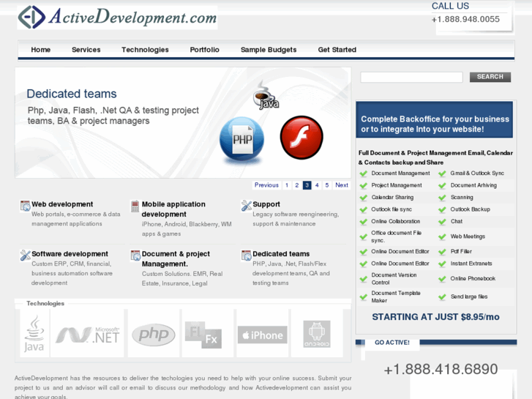Click the +1.888.418.6890 phone number
532x399 pixels.
click(441, 369)
